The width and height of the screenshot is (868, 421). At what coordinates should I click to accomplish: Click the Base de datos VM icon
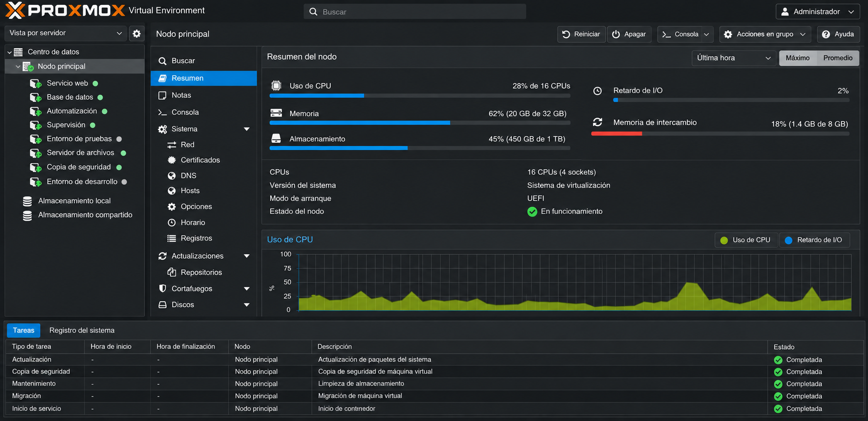click(x=36, y=97)
